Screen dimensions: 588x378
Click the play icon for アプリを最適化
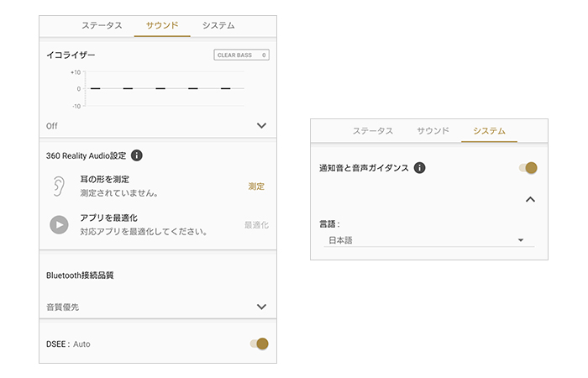(58, 224)
